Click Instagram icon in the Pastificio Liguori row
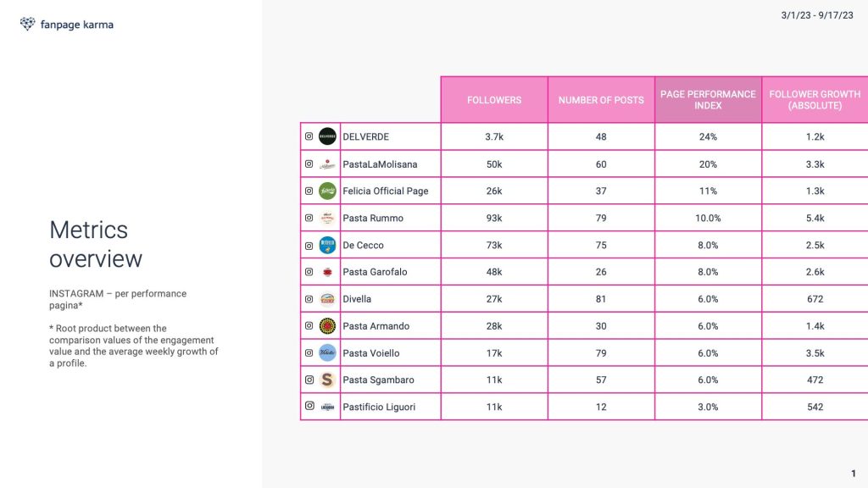Image resolution: width=868 pixels, height=488 pixels. coord(309,406)
